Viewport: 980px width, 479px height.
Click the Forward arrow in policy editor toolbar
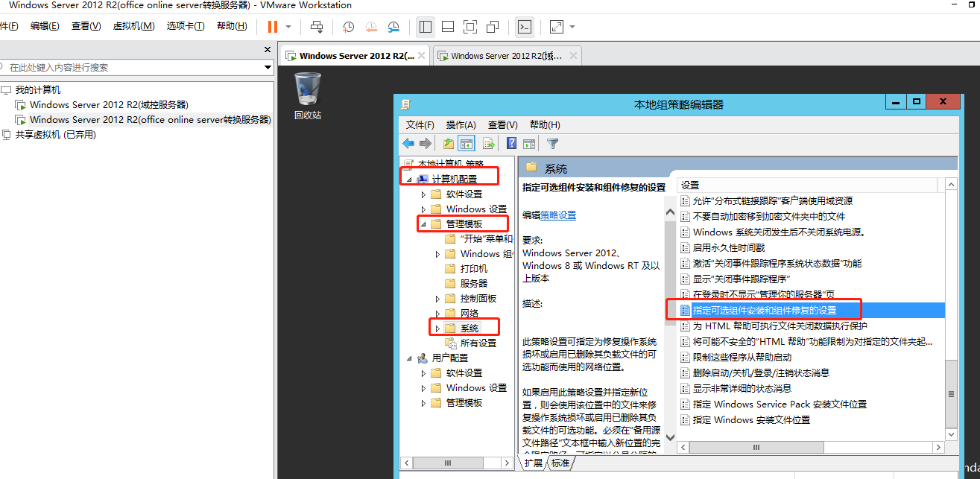pyautogui.click(x=426, y=144)
